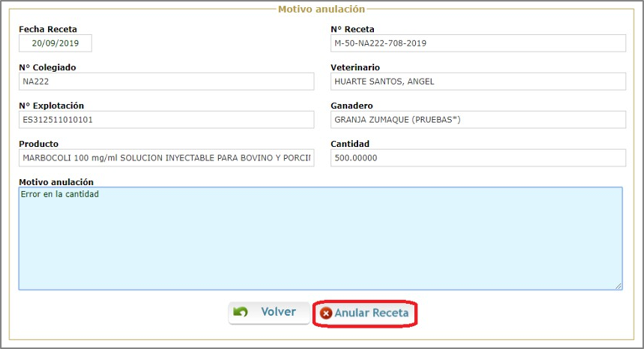
Task: Click the bold Producto label
Action: (38, 144)
